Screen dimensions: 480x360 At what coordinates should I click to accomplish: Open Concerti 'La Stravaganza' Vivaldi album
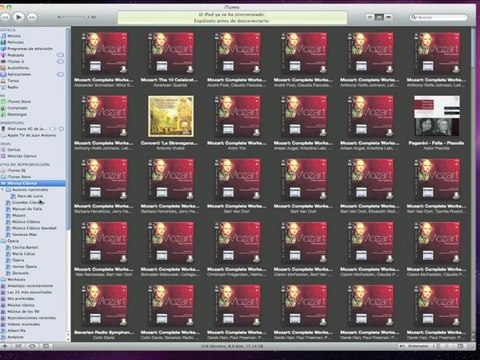[x=170, y=116]
